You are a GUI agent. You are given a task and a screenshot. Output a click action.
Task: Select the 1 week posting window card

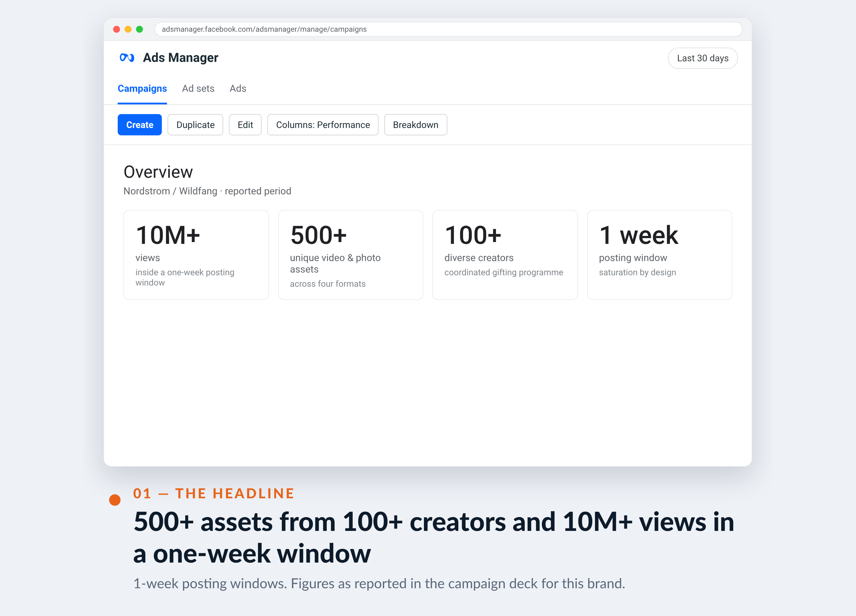[660, 255]
